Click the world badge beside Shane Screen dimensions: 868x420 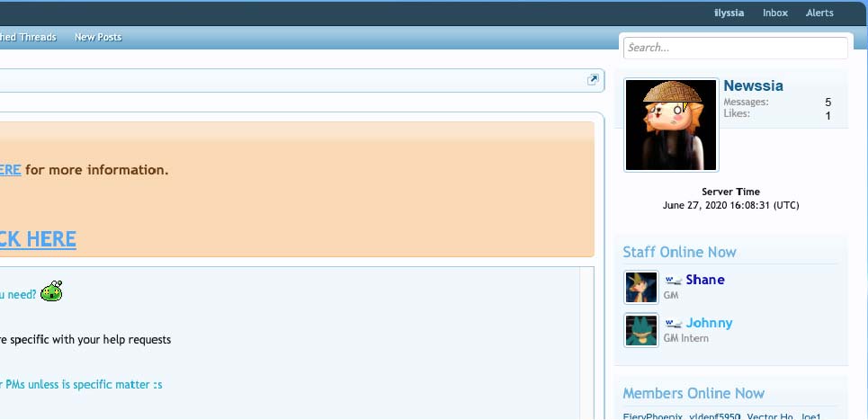674,281
